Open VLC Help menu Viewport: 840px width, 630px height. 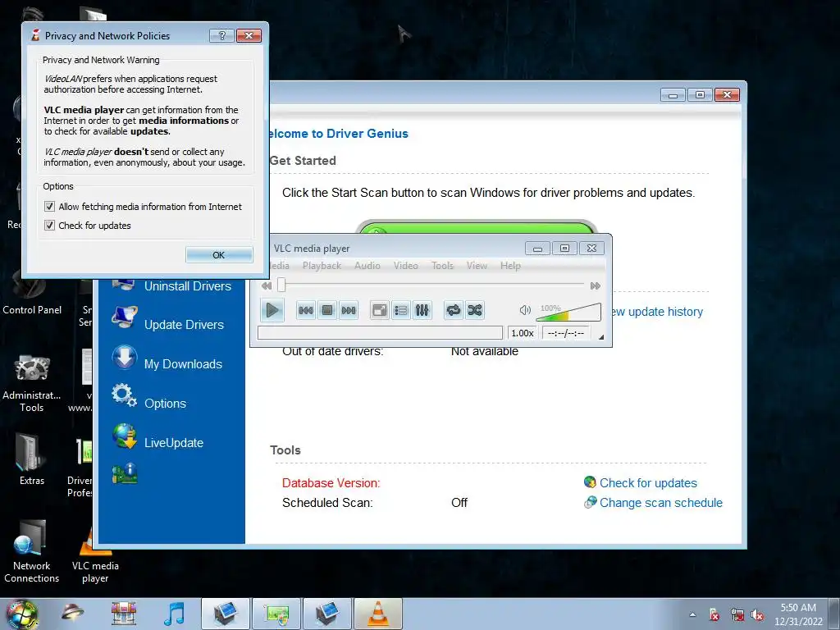(x=510, y=265)
